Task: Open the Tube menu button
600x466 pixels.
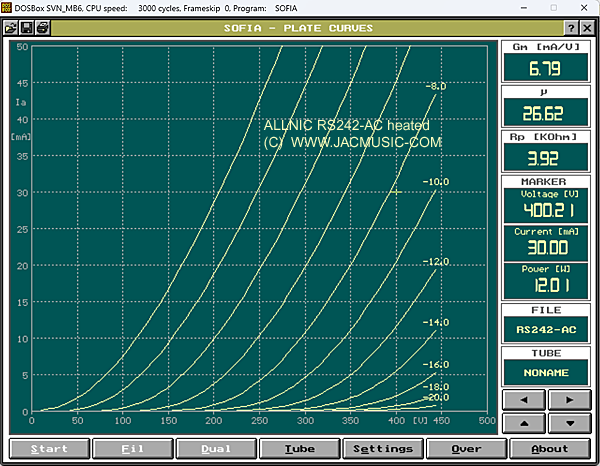Action: (x=299, y=449)
